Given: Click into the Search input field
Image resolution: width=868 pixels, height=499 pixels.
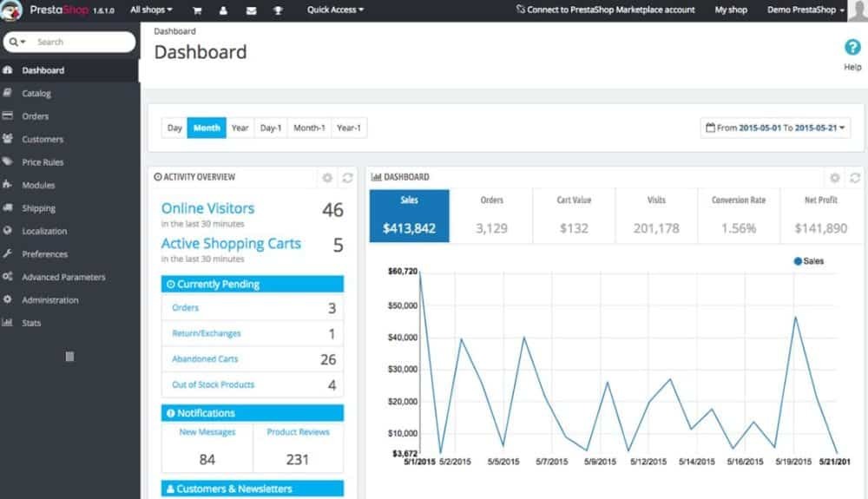Looking at the screenshot, I should (x=82, y=42).
